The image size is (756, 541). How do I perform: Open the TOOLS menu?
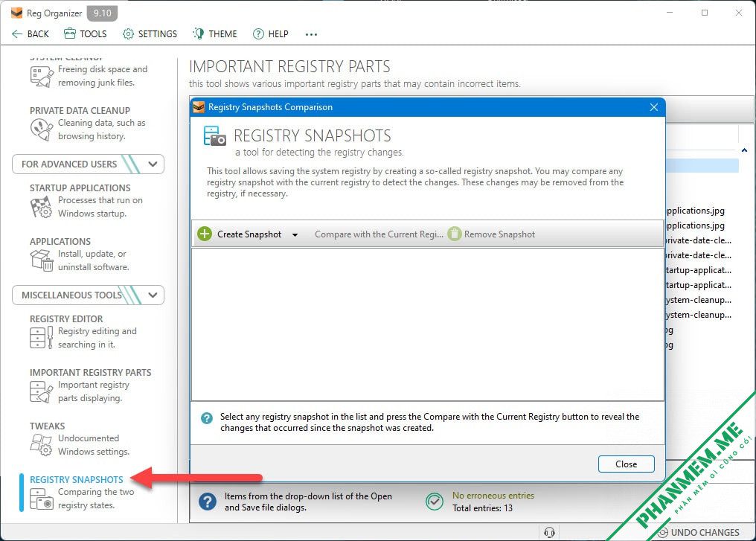pos(86,33)
